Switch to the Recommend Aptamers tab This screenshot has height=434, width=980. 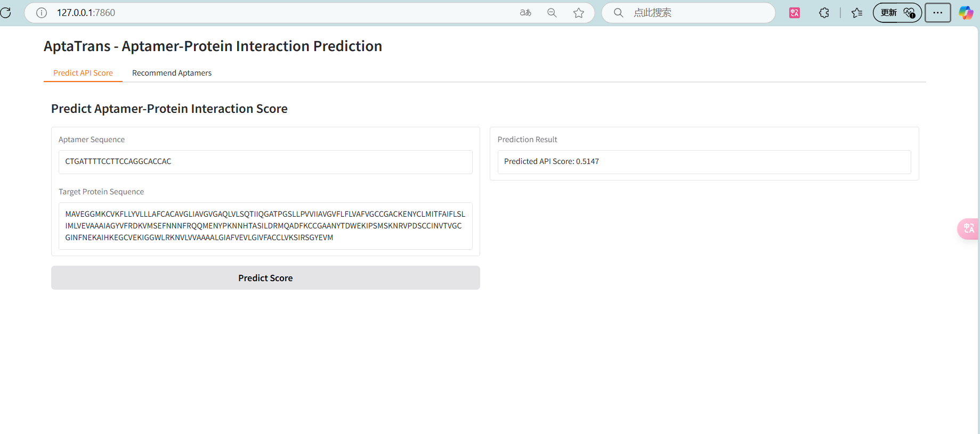pyautogui.click(x=172, y=73)
